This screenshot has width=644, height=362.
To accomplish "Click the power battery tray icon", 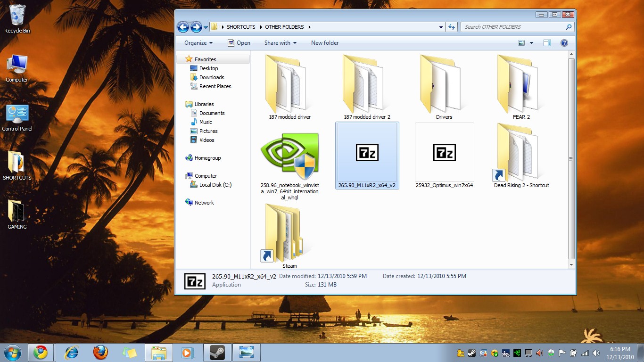I will tap(574, 353).
